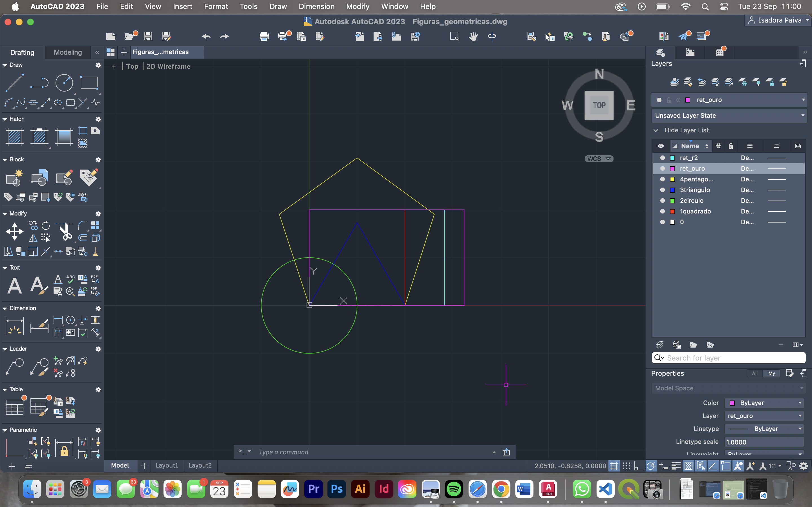Open the current layer ret_ouro dropdown
The width and height of the screenshot is (812, 507).
coord(803,100)
